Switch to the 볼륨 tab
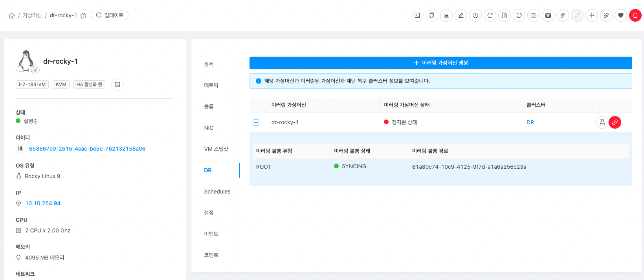Image resolution: width=644 pixels, height=280 pixels. tap(209, 107)
